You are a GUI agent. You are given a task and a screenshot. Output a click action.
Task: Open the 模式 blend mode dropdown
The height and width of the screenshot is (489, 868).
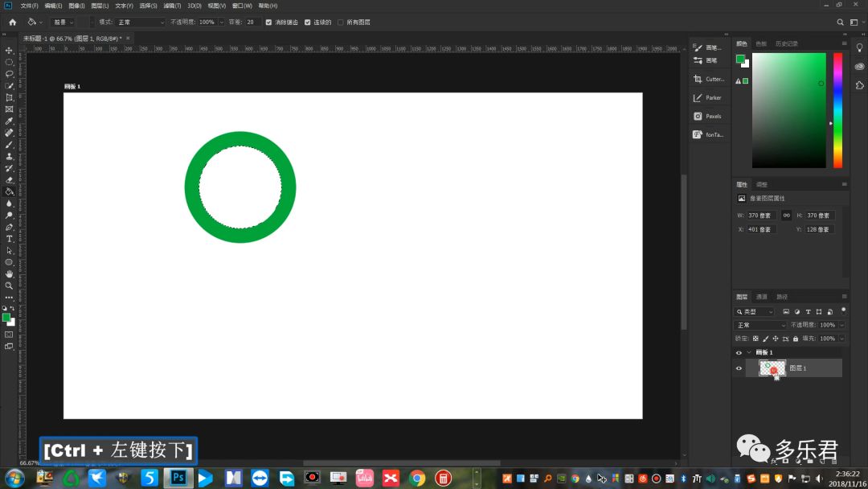140,23
